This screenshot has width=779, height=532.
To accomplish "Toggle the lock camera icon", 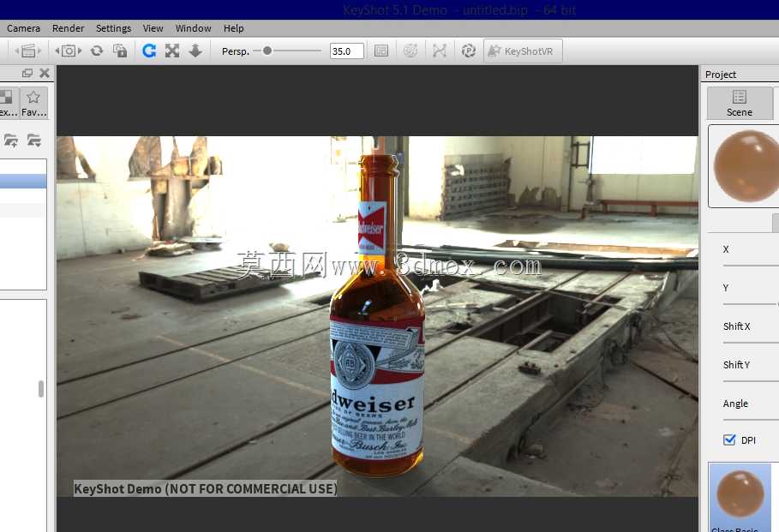I will [x=120, y=51].
